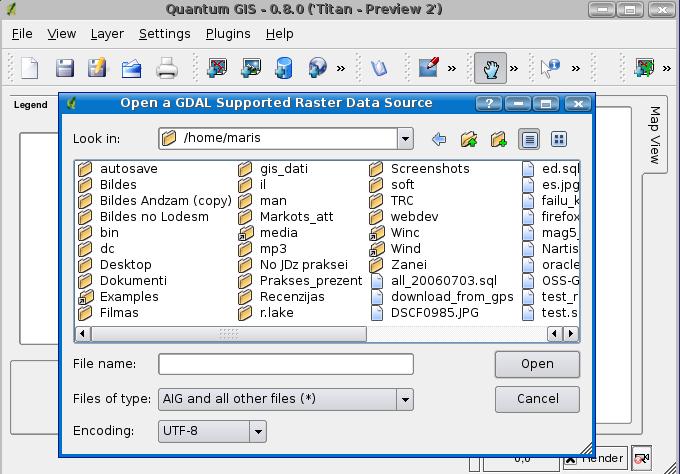Select the r.lake folder
Viewport: 680px width, 474px height.
[266, 313]
